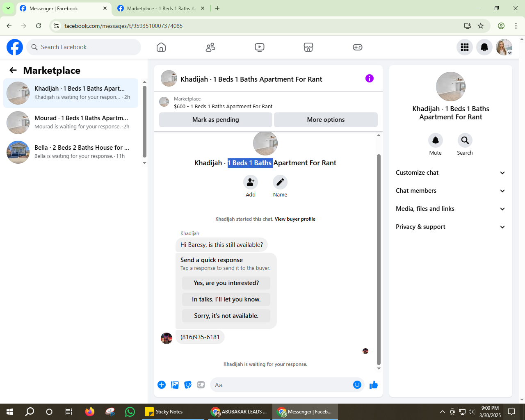Open ABUBAKAR LEADS Chrome window in taskbar

click(239, 412)
